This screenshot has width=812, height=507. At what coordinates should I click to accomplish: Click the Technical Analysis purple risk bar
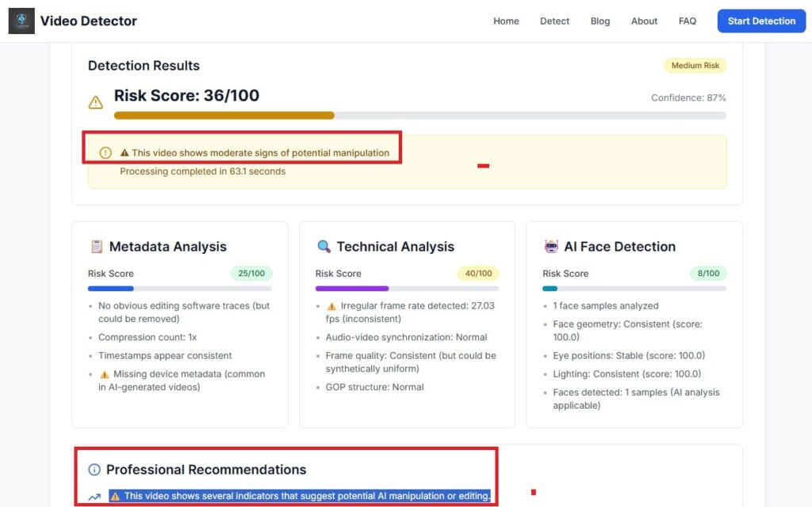coord(352,289)
